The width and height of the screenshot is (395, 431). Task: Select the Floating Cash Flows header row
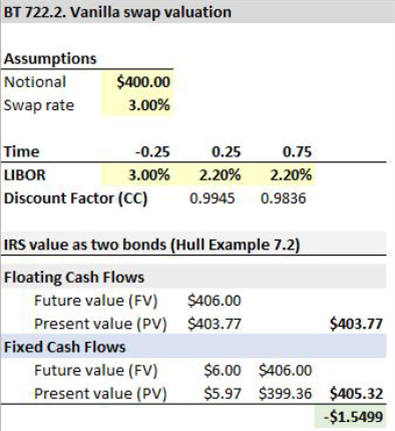click(193, 277)
